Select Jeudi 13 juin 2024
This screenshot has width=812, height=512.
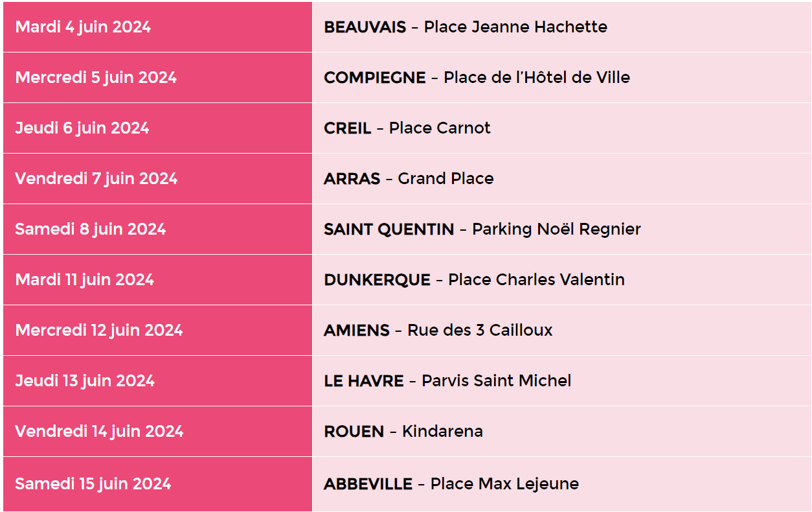pos(85,381)
